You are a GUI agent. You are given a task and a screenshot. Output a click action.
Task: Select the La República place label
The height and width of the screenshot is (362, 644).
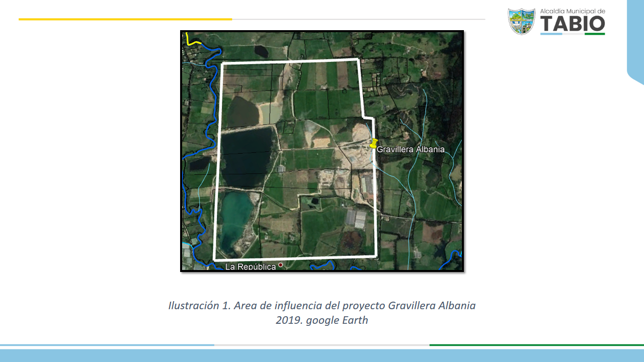(x=250, y=266)
